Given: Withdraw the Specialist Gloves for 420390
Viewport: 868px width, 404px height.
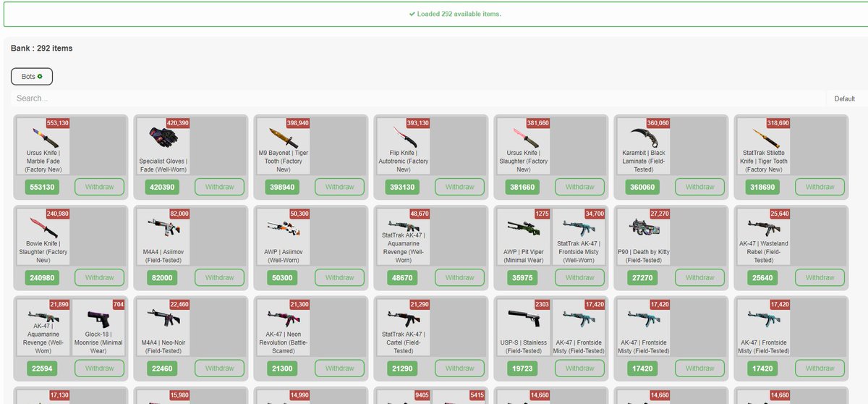Looking at the screenshot, I should point(219,187).
